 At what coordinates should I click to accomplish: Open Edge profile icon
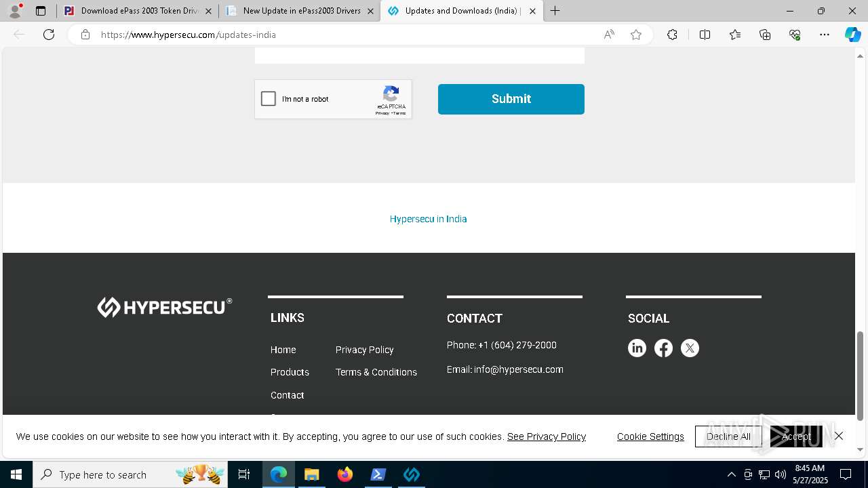click(15, 11)
